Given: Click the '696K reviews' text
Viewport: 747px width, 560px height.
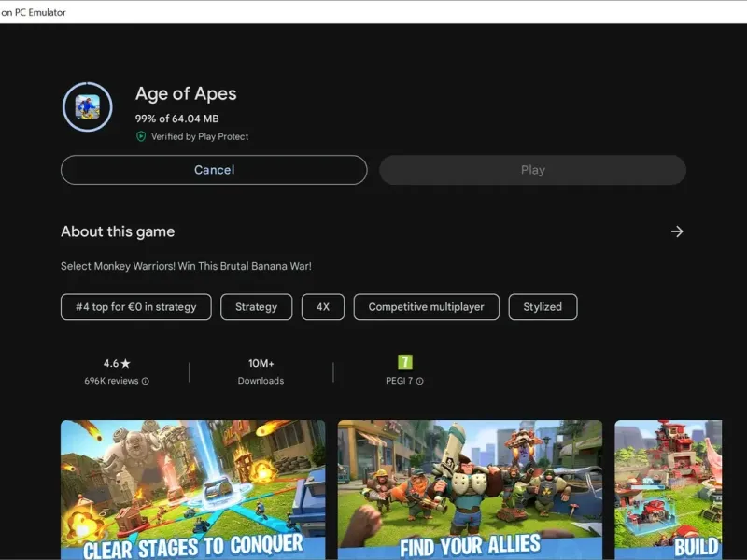Looking at the screenshot, I should 111,381.
